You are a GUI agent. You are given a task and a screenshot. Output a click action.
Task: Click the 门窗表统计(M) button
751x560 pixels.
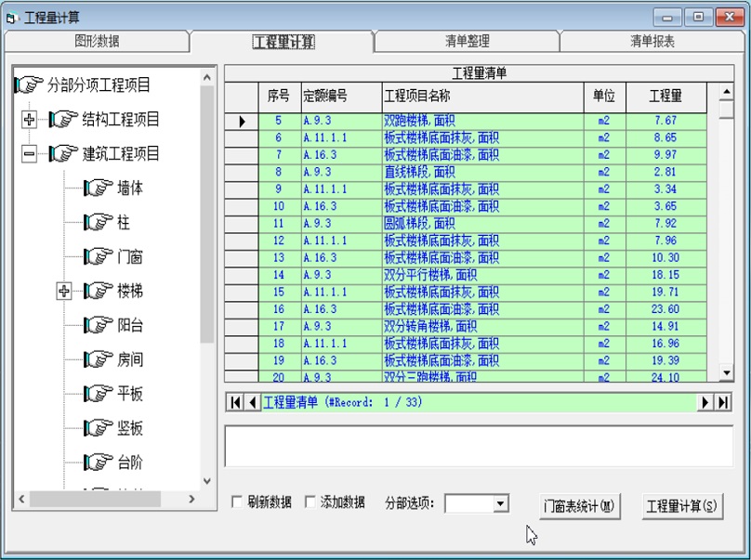pos(580,506)
